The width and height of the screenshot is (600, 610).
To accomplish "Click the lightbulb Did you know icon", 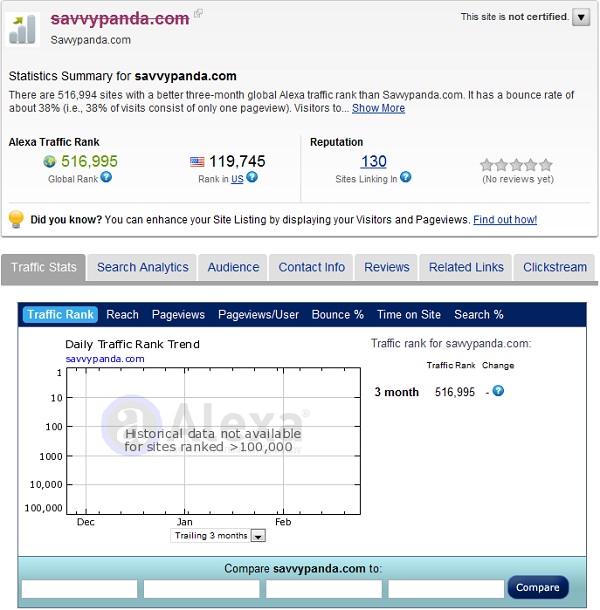I will [16, 219].
